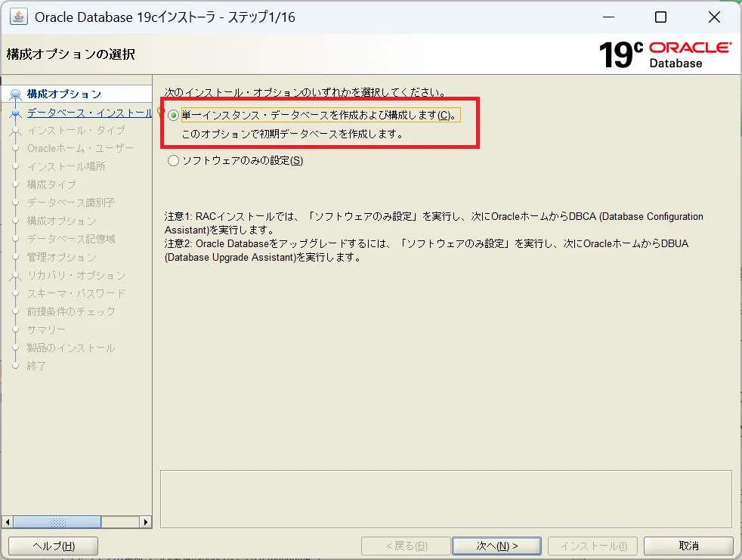Click the 注意2 Oracle Database upgrade note text
The image size is (742, 560).
(426, 250)
